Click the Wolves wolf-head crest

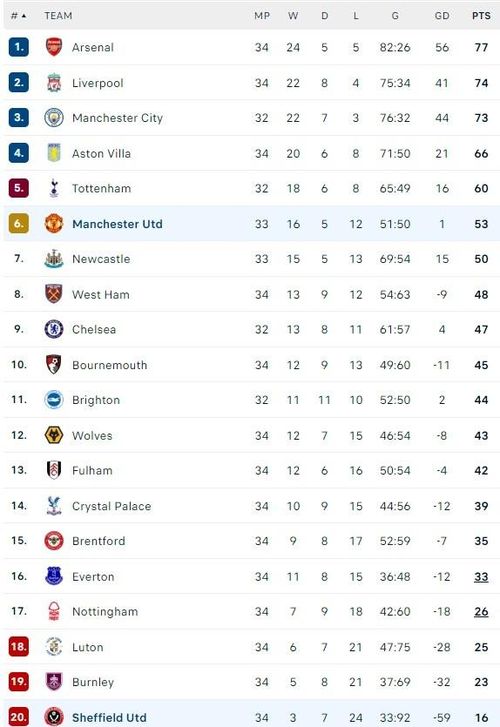pyautogui.click(x=54, y=435)
